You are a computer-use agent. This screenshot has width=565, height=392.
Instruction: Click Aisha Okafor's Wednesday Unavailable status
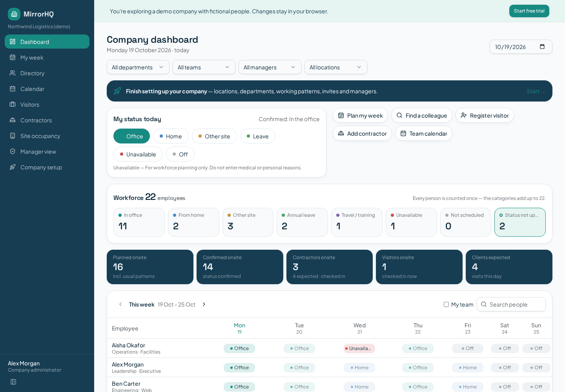(359, 348)
